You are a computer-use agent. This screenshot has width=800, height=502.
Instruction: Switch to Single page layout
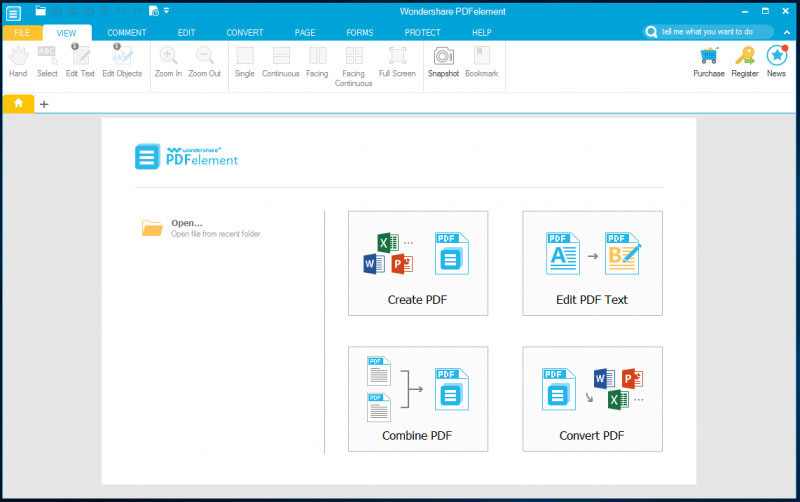pos(244,61)
